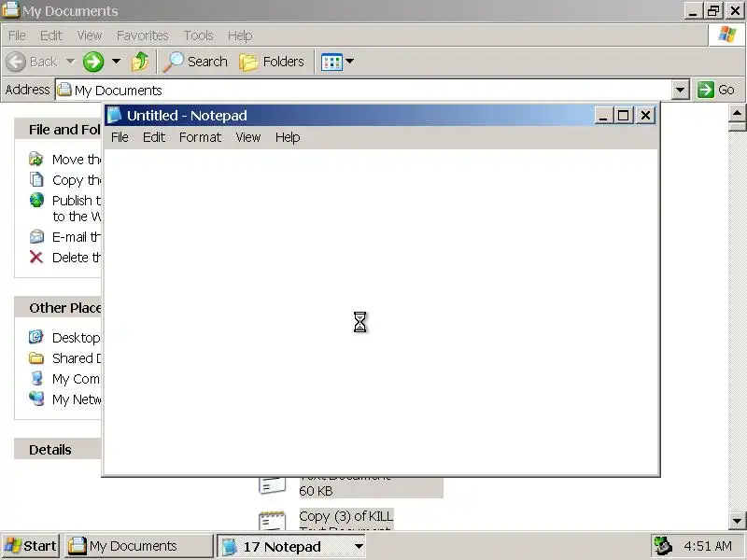The image size is (747, 560).
Task: Expand the Back history dropdown arrow
Action: 71,61
